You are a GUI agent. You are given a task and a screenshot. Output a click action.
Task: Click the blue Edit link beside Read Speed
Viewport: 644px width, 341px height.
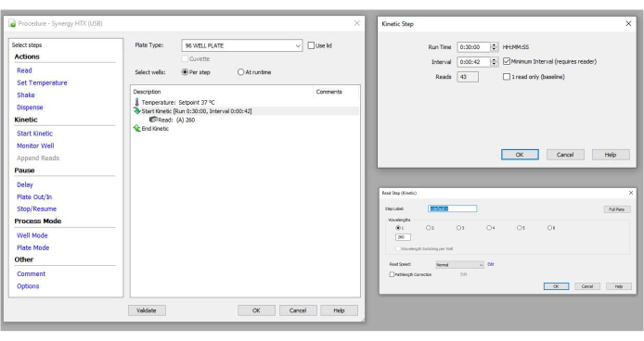491,264
